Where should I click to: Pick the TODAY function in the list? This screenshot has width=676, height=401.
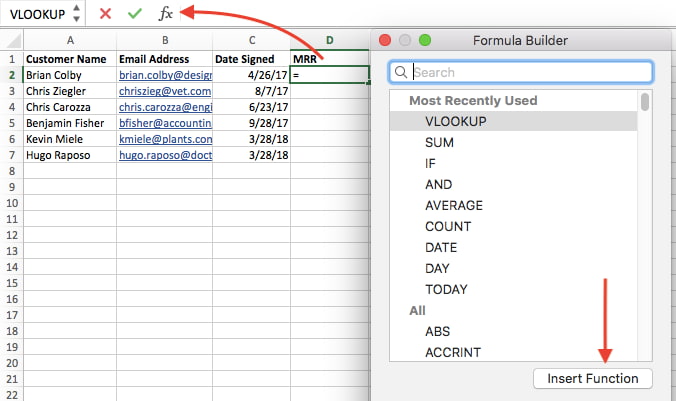click(446, 289)
